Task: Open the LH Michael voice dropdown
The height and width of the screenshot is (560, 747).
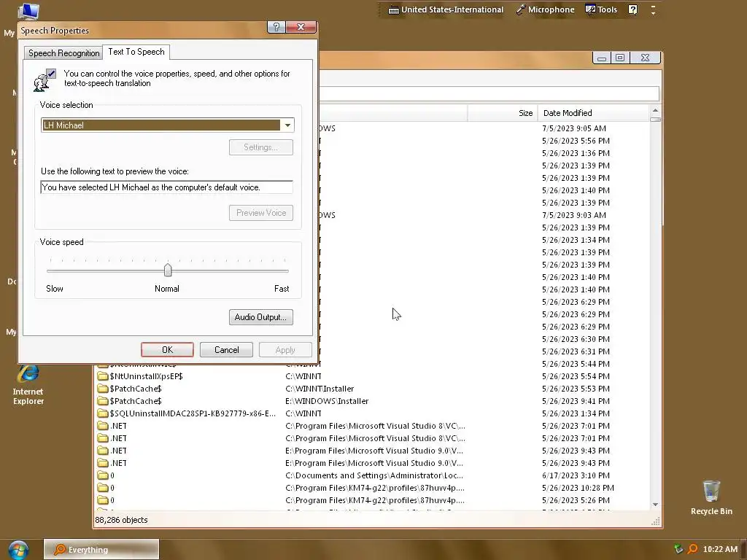Action: (x=287, y=125)
